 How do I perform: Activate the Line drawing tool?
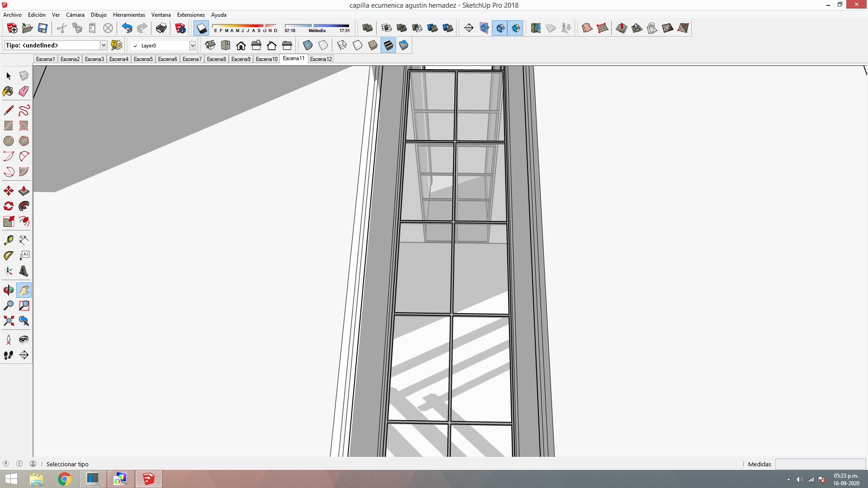[8, 110]
